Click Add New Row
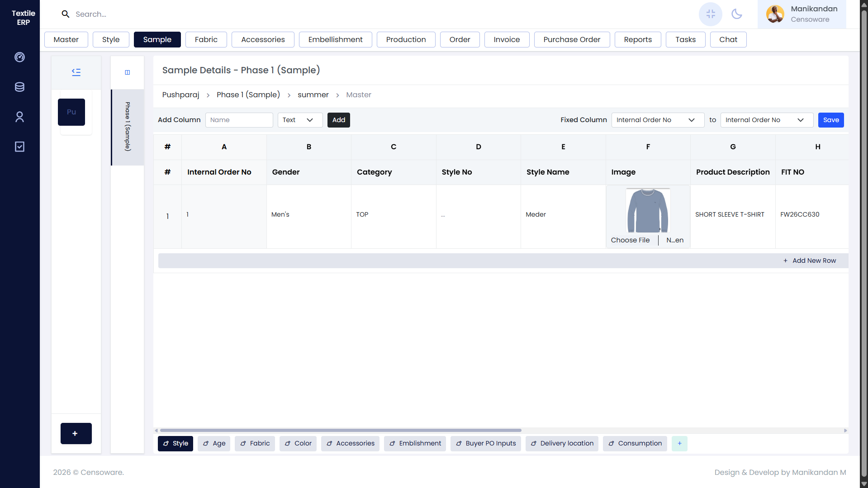The width and height of the screenshot is (868, 488). 810,261
